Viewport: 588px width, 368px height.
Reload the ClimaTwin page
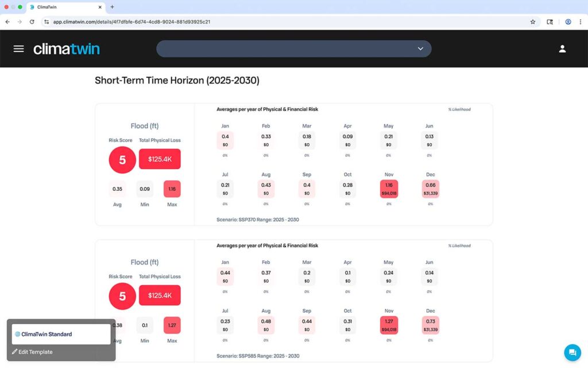pos(32,21)
